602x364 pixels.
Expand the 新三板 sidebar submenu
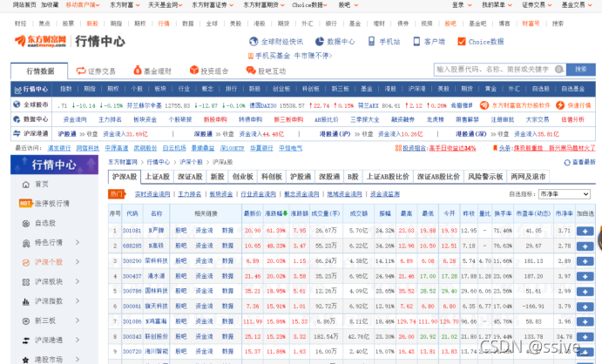(x=78, y=320)
